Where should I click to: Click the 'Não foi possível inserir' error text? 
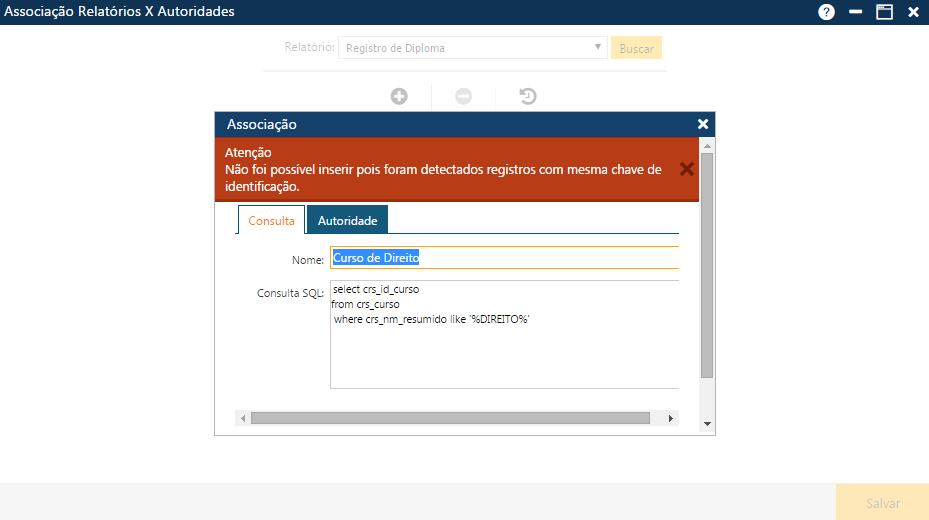[443, 178]
